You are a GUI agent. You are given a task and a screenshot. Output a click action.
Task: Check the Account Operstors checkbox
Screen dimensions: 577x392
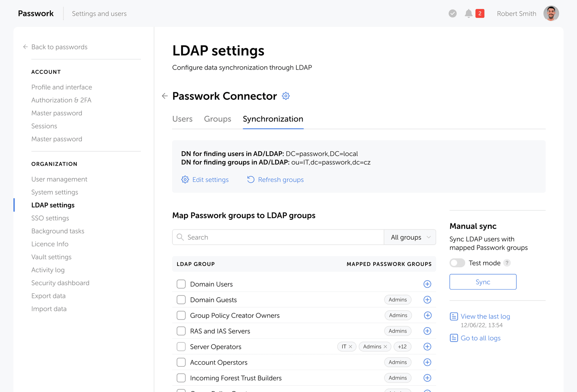coord(181,362)
